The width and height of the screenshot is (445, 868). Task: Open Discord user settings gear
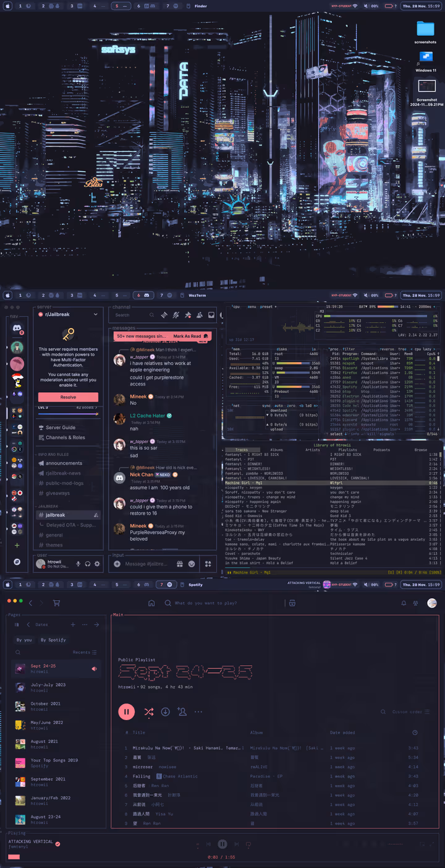(x=97, y=564)
